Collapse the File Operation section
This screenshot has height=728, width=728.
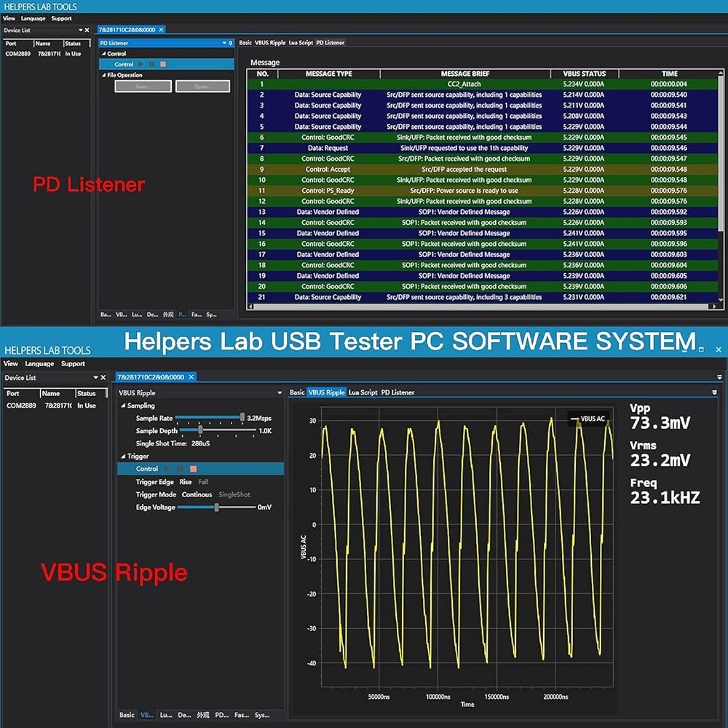coord(103,75)
